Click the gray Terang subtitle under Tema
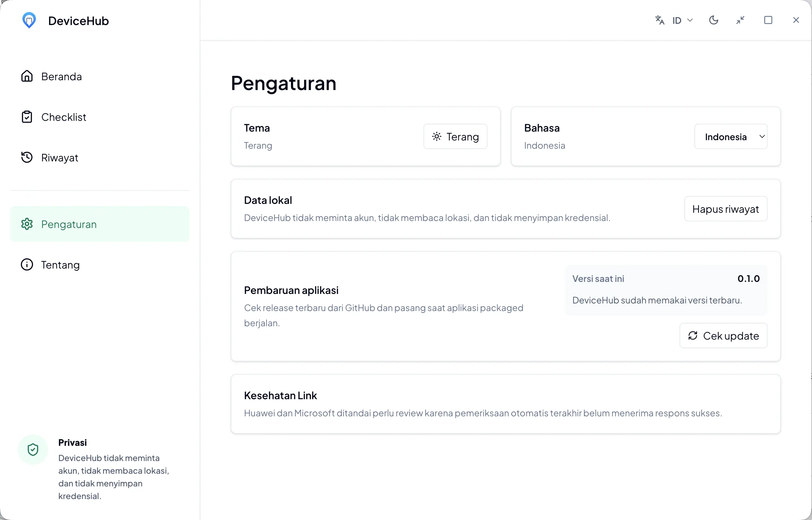Viewport: 812px width, 520px height. [x=258, y=146]
